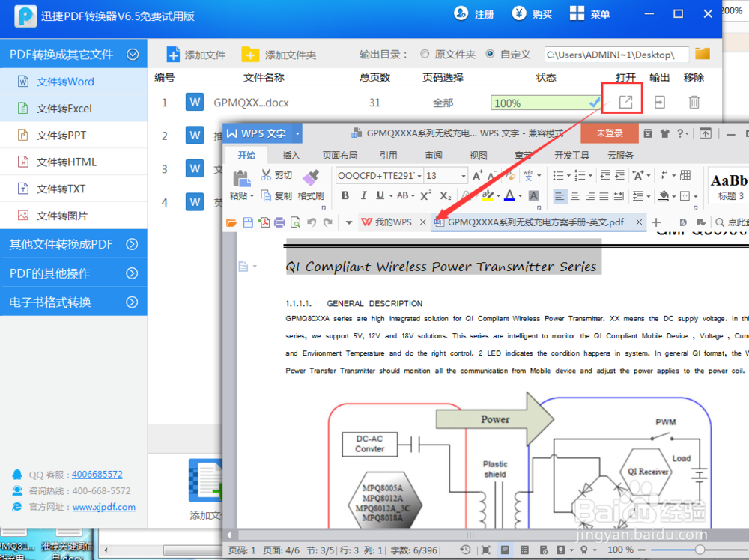Open the Insert ribbon tab
749x560 pixels.
pyautogui.click(x=291, y=155)
